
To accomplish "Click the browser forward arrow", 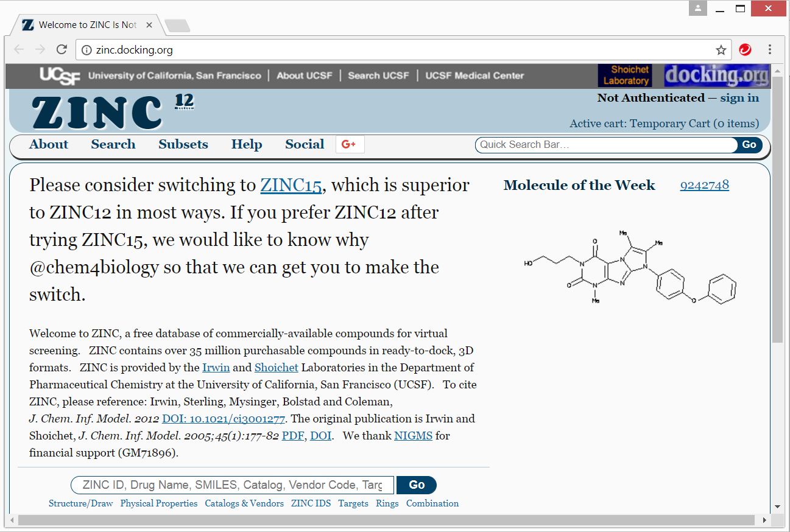I will (40, 50).
